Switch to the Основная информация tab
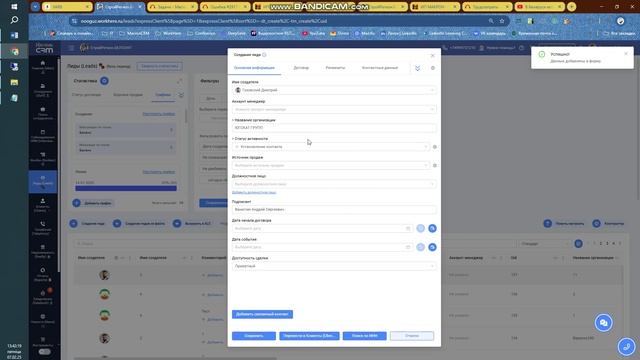Image resolution: width=640 pixels, height=360 pixels. pyautogui.click(x=254, y=68)
